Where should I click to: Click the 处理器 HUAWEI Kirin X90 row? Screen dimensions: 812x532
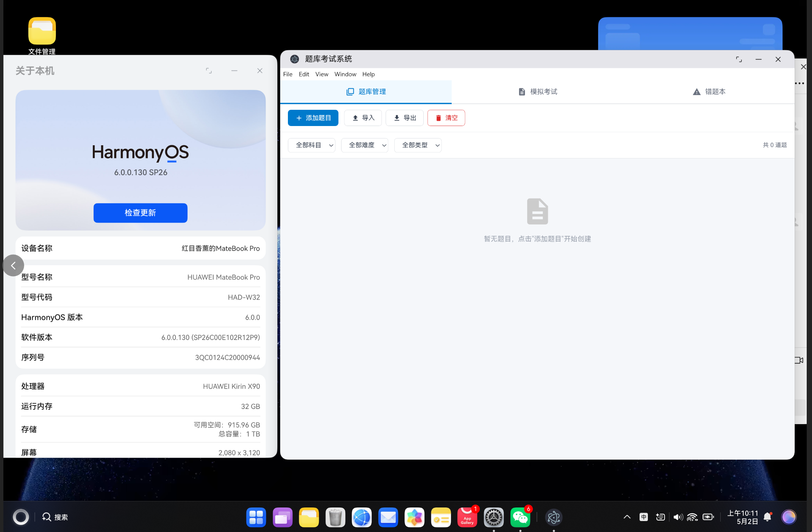(x=140, y=386)
